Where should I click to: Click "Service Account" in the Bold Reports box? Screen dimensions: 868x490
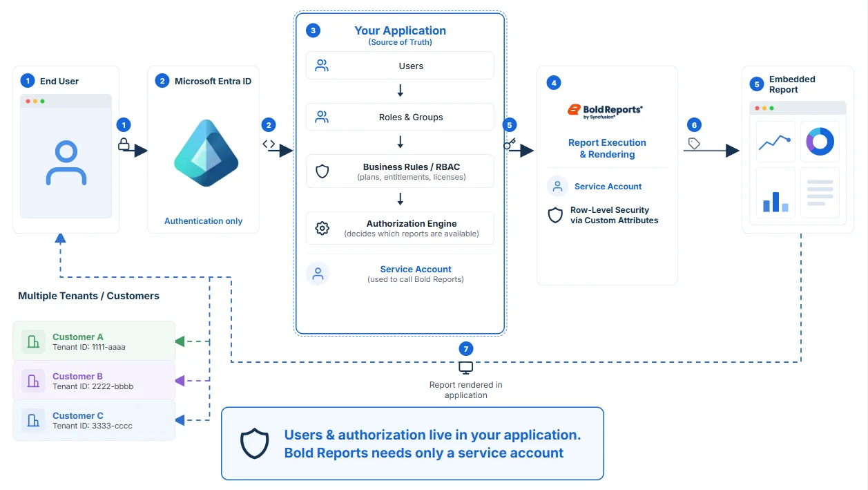point(608,186)
